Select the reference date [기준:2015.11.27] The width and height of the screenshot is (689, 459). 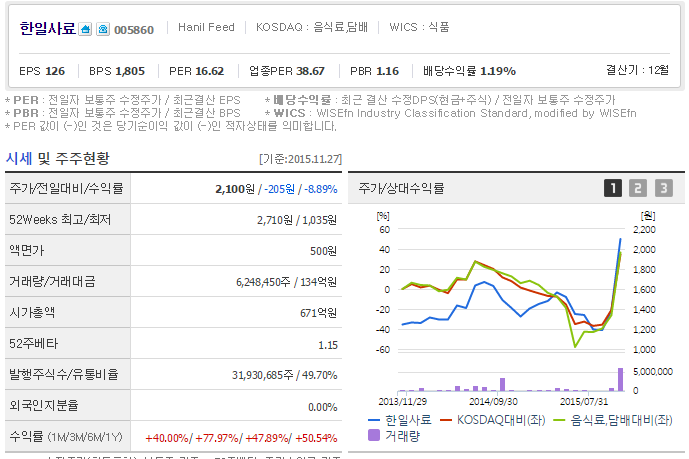pyautogui.click(x=300, y=159)
